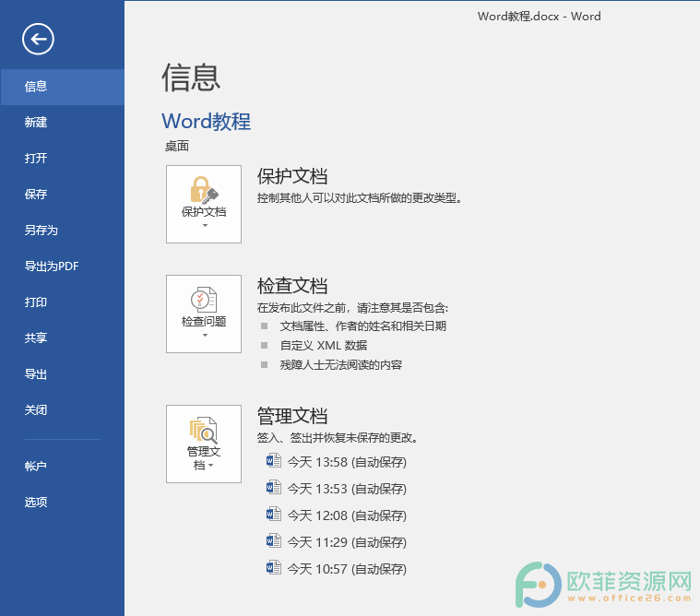The height and width of the screenshot is (616, 700).
Task: Click the back arrow circle icon
Action: (38, 40)
